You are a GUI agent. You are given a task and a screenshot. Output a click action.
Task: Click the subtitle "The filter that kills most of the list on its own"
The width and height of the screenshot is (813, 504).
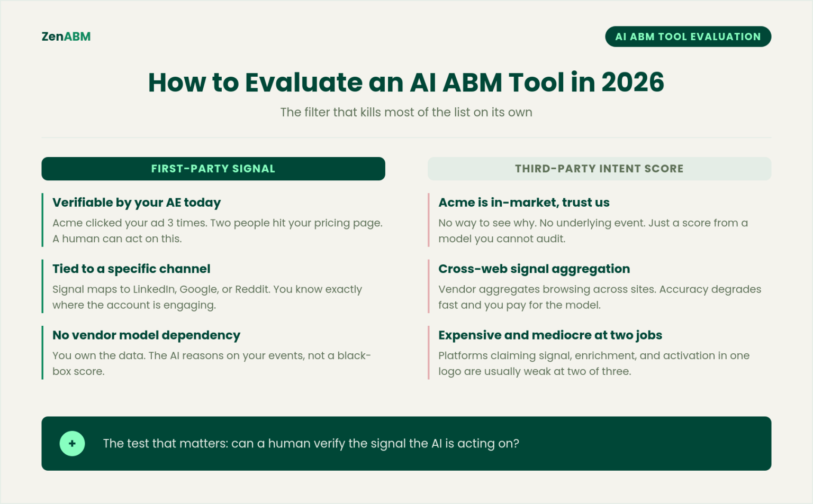406,112
